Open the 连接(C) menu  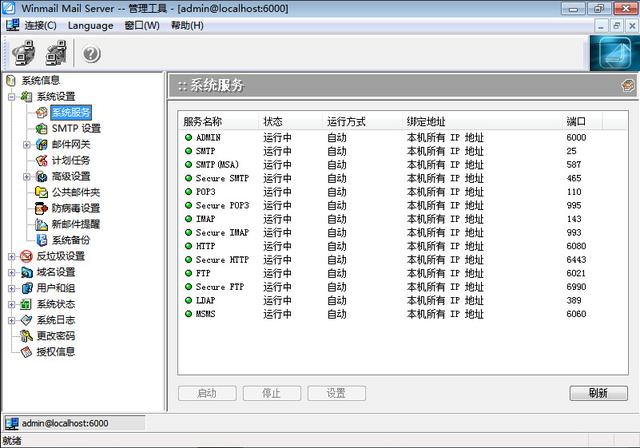tap(40, 25)
